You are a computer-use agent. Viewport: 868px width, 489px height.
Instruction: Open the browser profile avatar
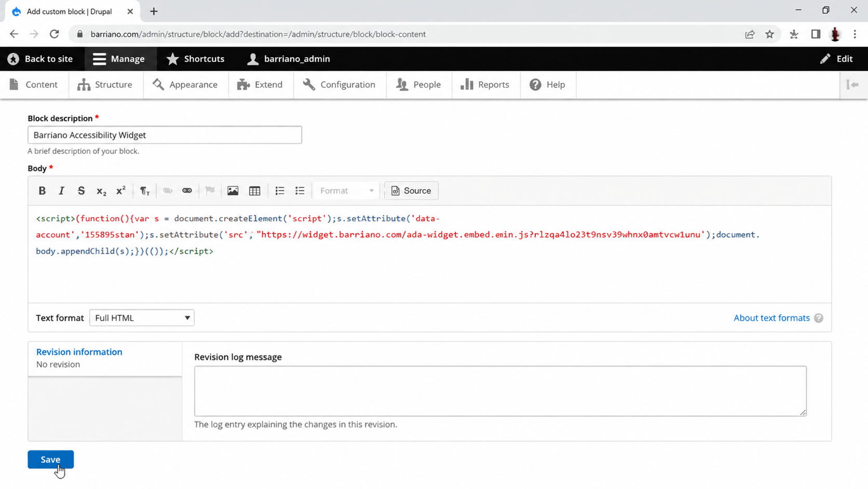[x=835, y=34]
